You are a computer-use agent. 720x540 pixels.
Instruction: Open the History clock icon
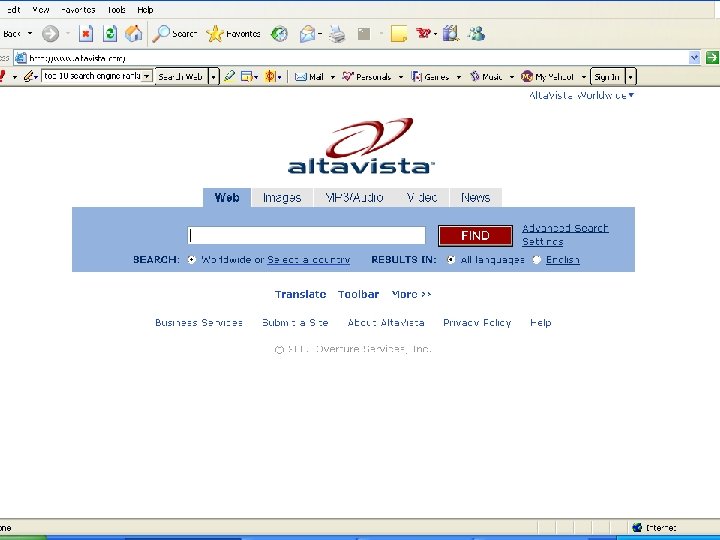[279, 34]
